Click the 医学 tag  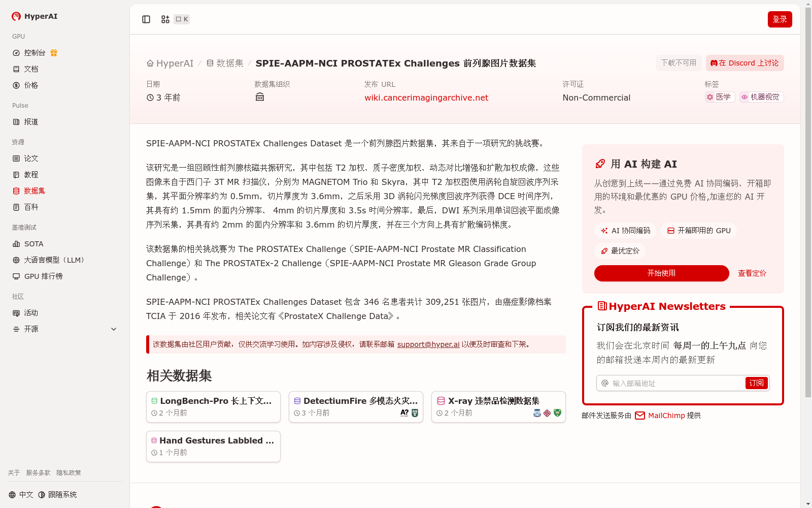(720, 97)
